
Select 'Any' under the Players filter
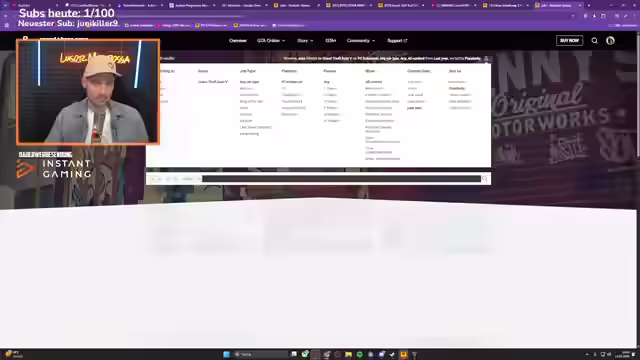(x=326, y=82)
